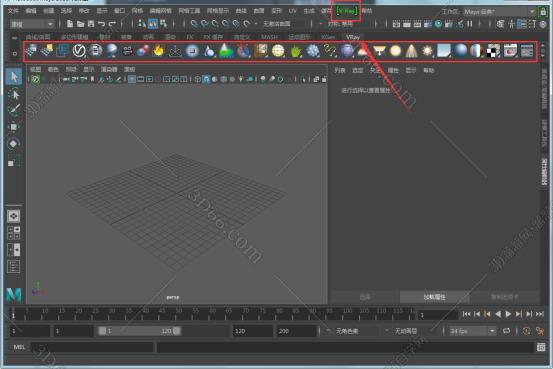
Task: Activate the Scale tool in toolbox
Action: pyautogui.click(x=14, y=162)
